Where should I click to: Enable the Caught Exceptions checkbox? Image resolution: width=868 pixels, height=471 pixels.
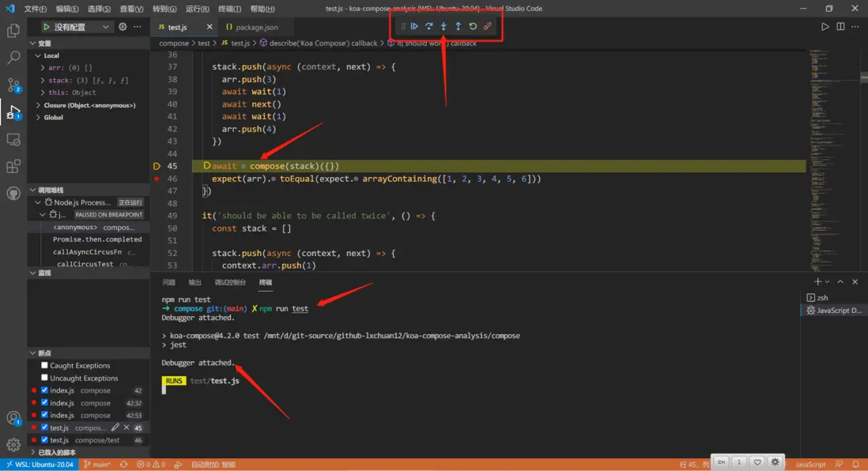(45, 366)
